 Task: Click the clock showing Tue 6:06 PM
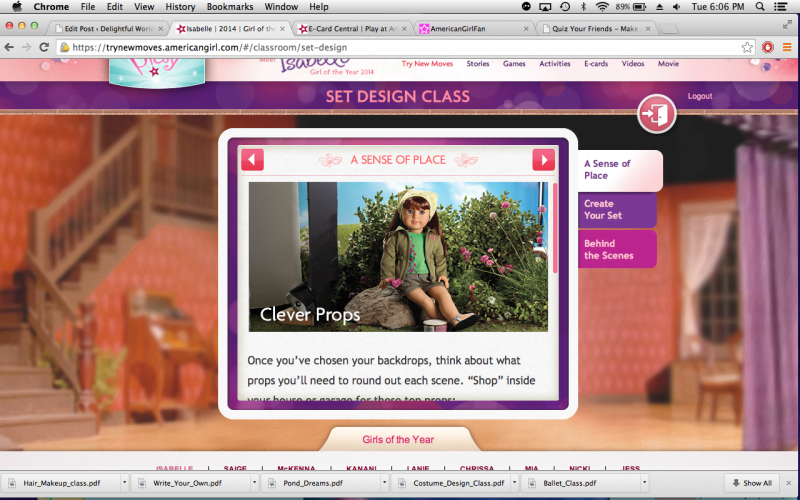(x=717, y=7)
